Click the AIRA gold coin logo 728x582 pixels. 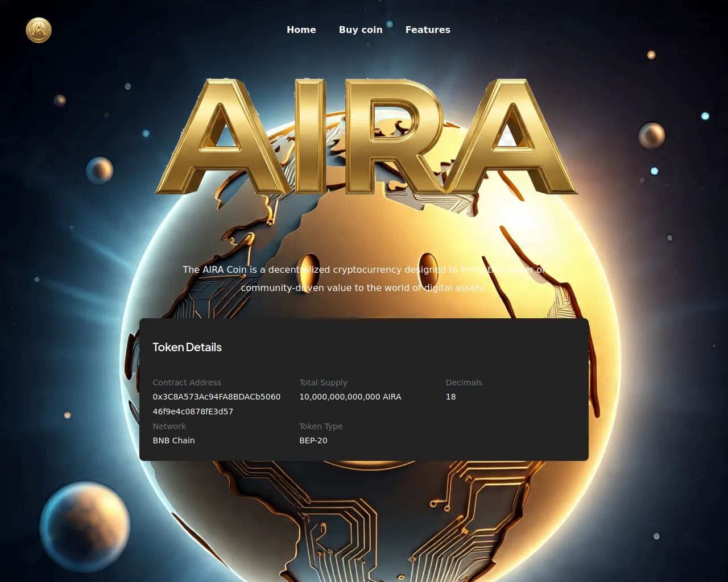pyautogui.click(x=39, y=30)
